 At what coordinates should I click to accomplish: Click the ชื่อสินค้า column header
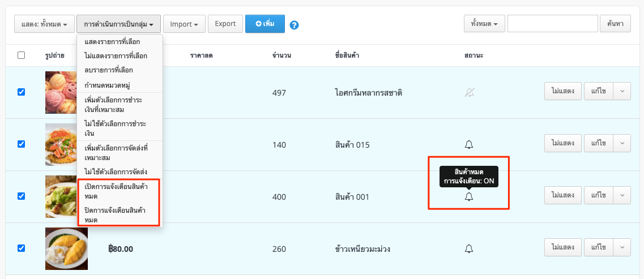[347, 55]
